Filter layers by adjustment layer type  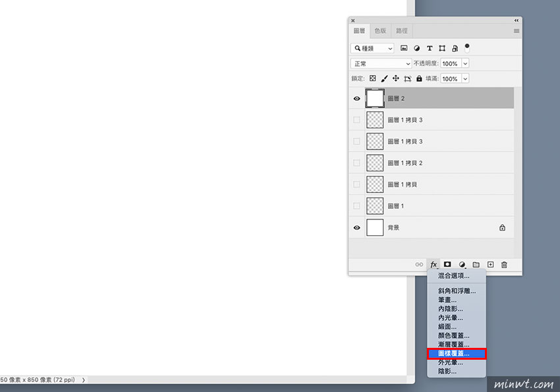(416, 48)
